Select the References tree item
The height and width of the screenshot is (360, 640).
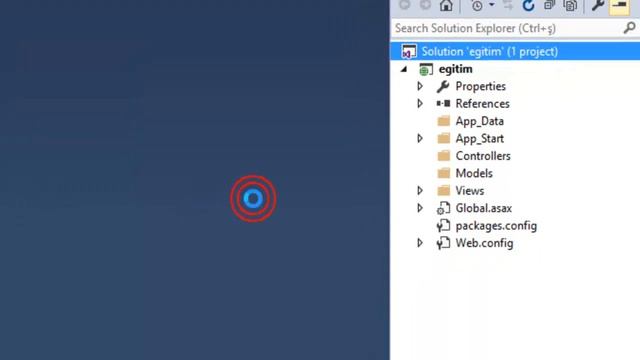coord(482,104)
